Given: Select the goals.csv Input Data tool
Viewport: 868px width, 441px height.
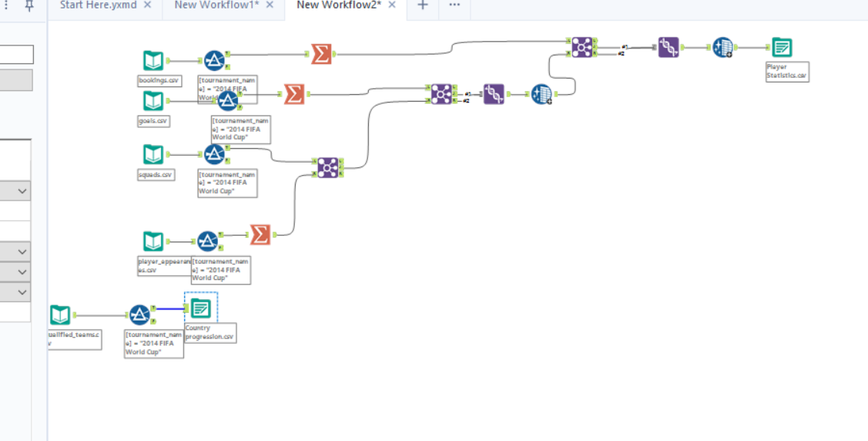Looking at the screenshot, I should point(153,101).
